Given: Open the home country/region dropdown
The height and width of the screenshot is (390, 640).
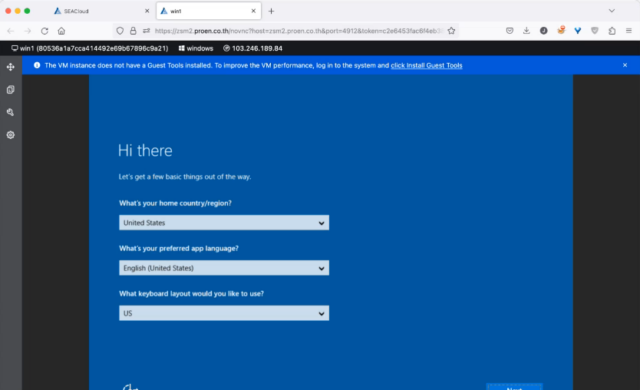Looking at the screenshot, I should tap(224, 223).
